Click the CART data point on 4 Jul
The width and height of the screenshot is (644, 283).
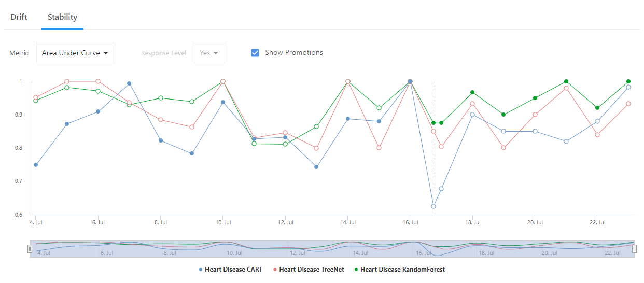pos(36,165)
